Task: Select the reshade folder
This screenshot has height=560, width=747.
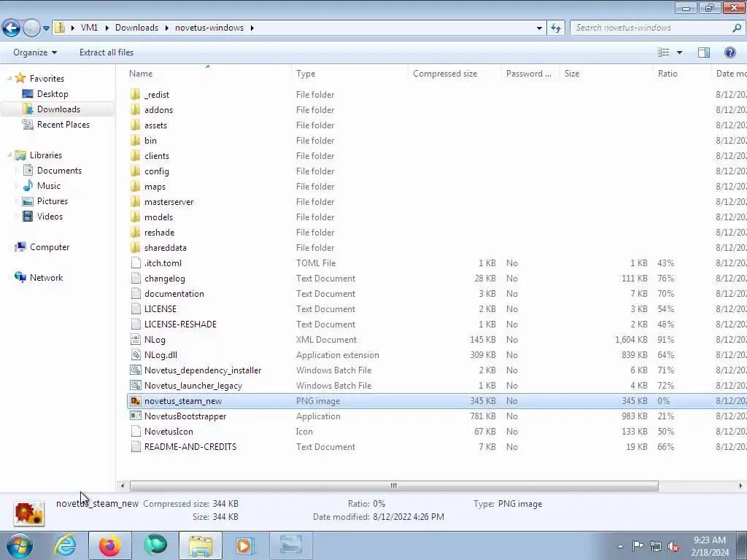Action: tap(159, 232)
